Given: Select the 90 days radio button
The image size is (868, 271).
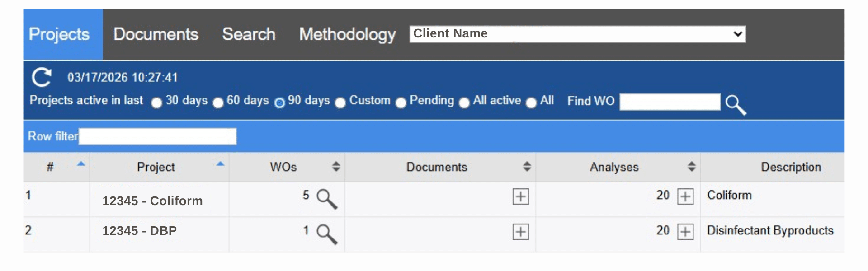Looking at the screenshot, I should coord(280,103).
